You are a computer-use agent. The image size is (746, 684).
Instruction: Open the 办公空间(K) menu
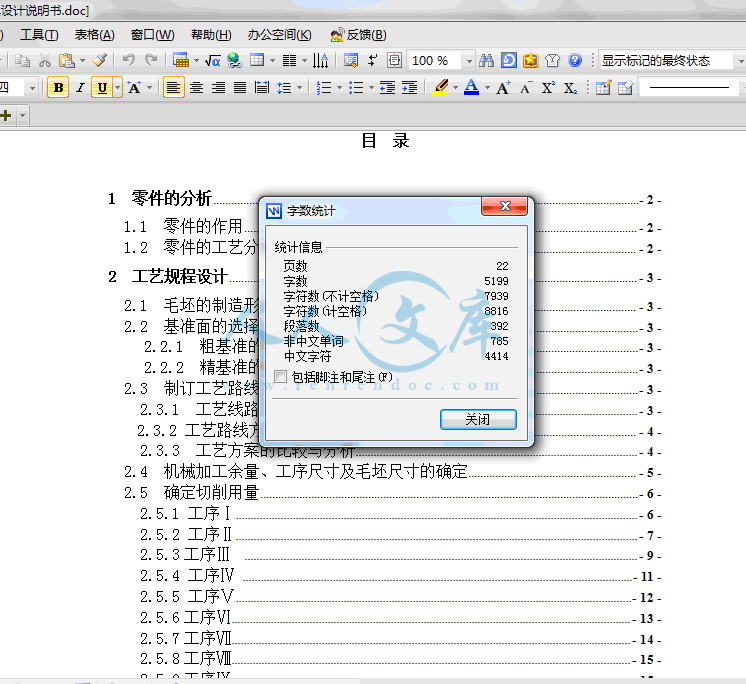[279, 35]
